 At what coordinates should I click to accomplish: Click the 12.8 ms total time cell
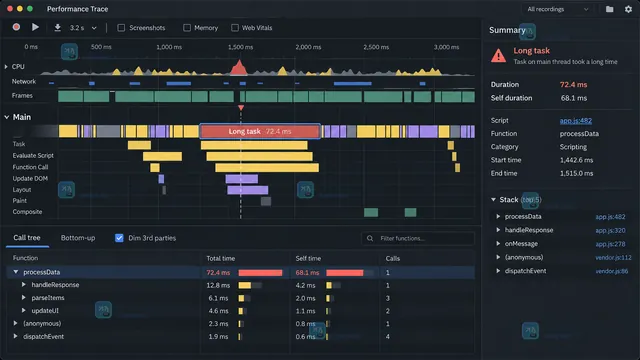pyautogui.click(x=218, y=285)
